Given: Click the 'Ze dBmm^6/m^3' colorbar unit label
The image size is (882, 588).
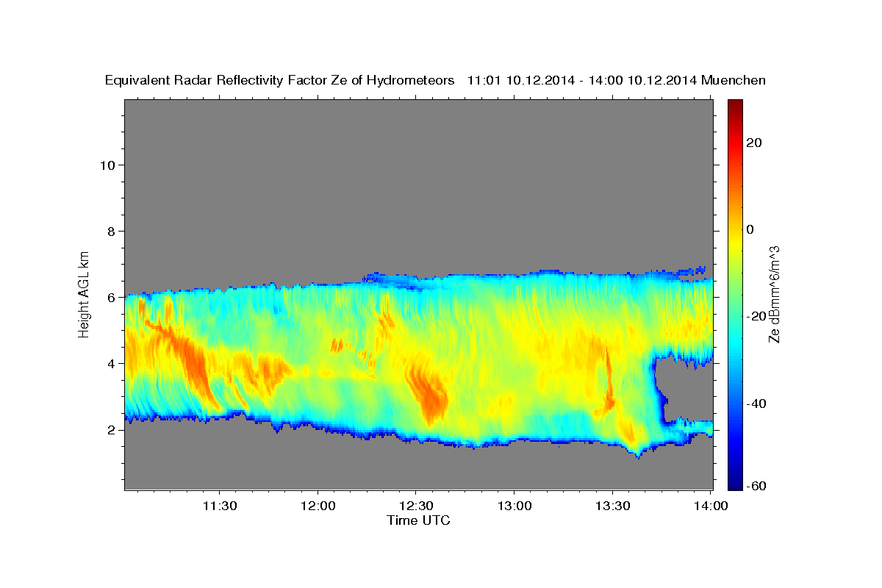Looking at the screenshot, I should coord(775,294).
